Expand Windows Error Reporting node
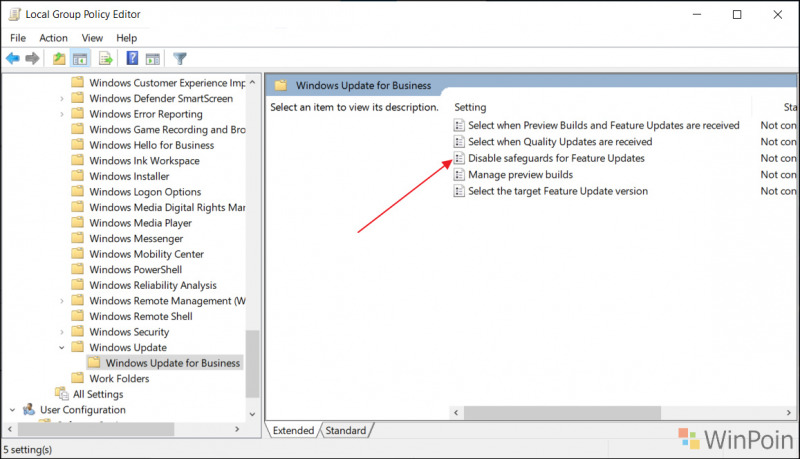The image size is (800, 459). click(x=62, y=114)
